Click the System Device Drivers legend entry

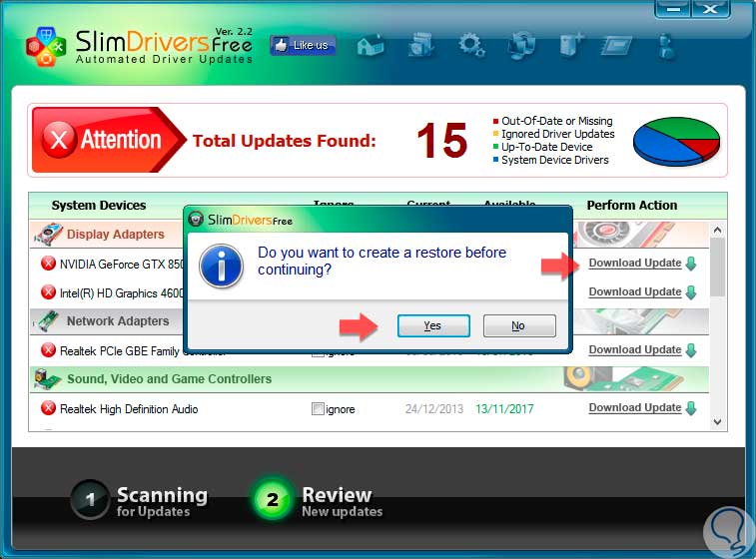(x=550, y=160)
